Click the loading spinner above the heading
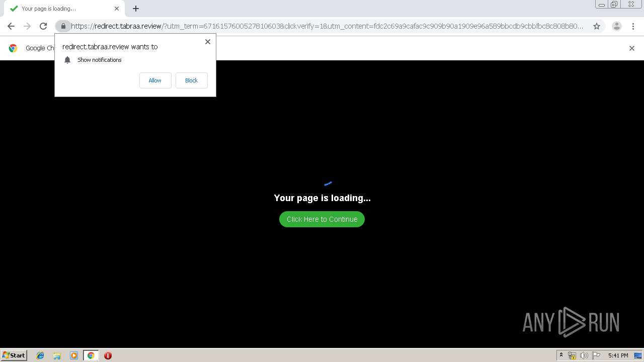Viewport: 644px width, 362px height. (328, 184)
